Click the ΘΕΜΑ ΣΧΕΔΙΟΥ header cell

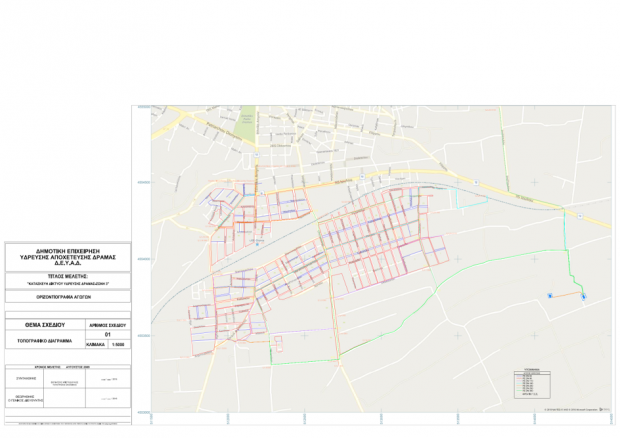pos(45,325)
